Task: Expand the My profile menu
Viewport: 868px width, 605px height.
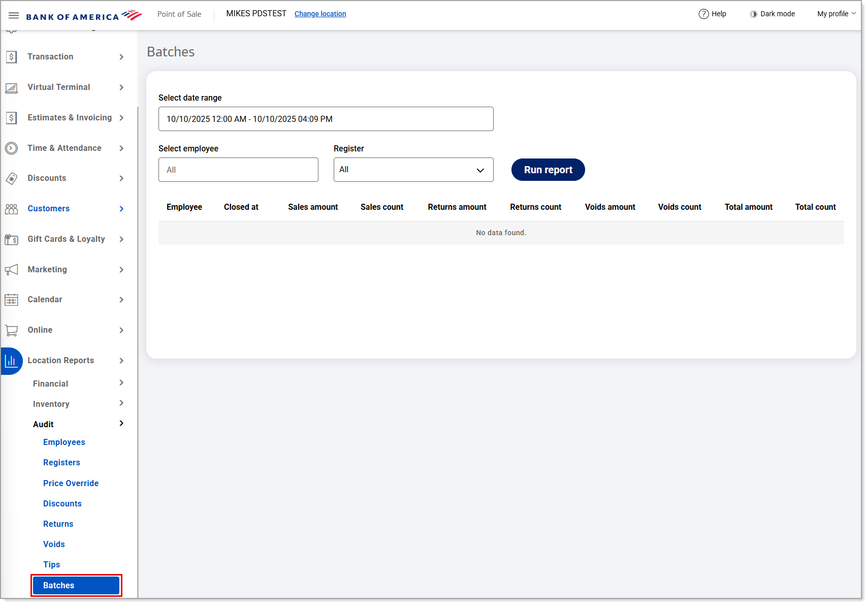Action: pyautogui.click(x=835, y=14)
